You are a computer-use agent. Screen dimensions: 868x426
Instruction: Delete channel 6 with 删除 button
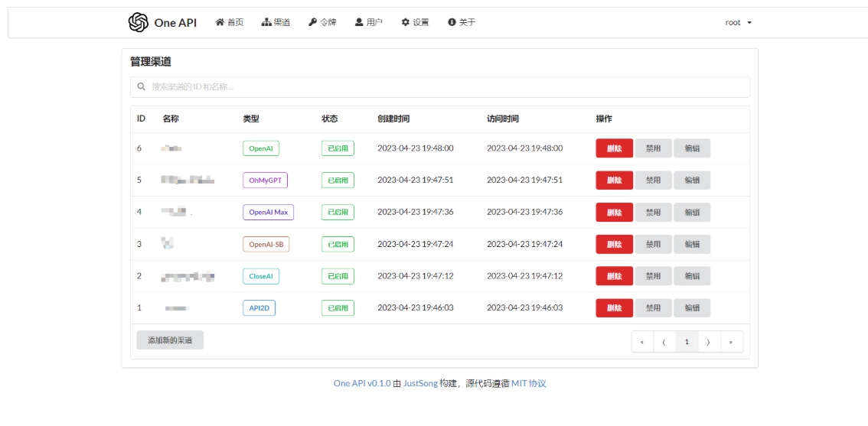tap(615, 148)
